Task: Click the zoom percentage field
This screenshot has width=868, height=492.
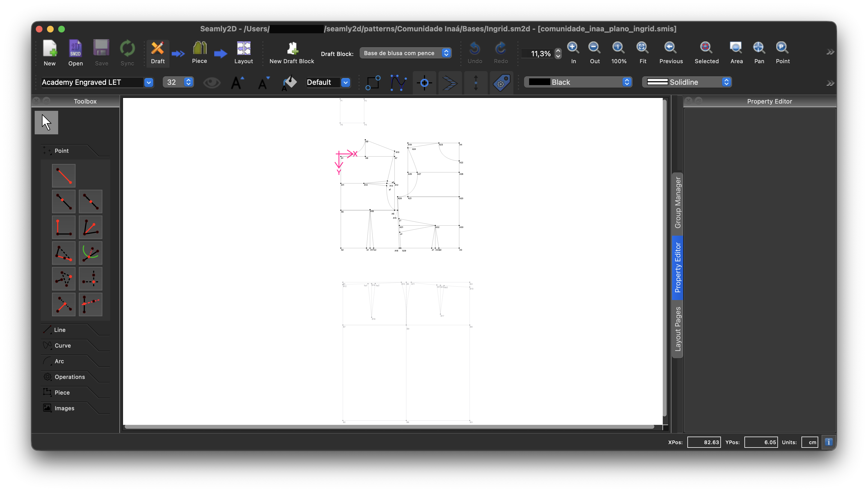Action: 538,53
